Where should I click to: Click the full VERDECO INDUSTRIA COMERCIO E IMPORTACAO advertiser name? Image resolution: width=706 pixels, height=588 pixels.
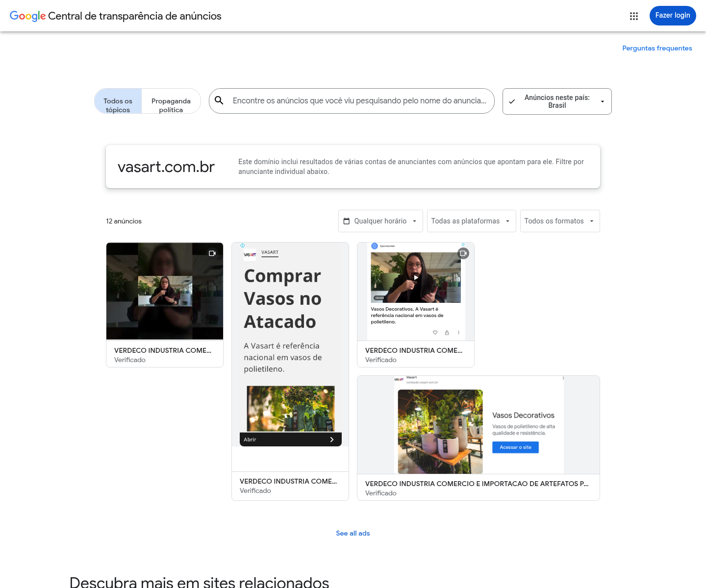477,484
